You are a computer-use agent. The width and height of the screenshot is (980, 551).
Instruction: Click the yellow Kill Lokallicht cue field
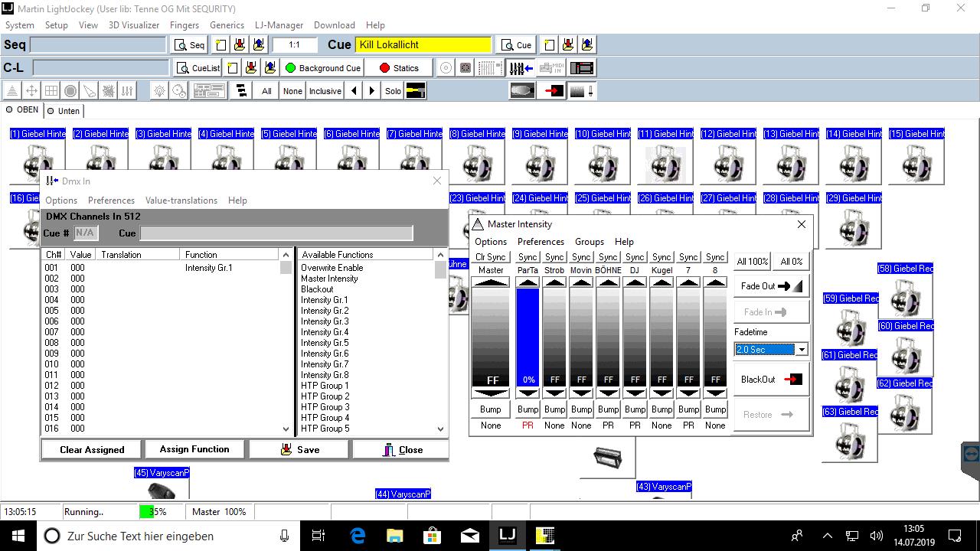(423, 45)
